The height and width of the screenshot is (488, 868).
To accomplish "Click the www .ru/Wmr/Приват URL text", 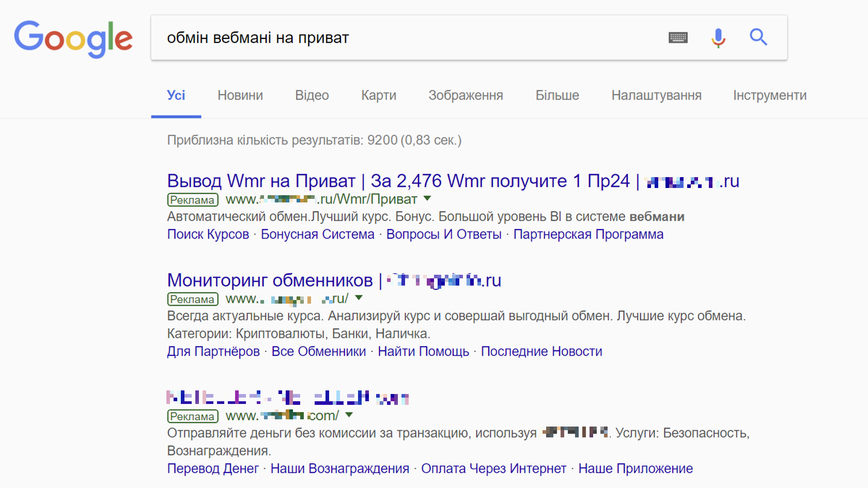I will pyautogui.click(x=321, y=199).
